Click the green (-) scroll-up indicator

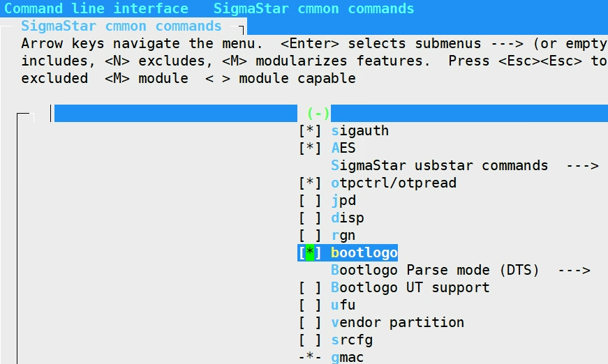tap(318, 114)
